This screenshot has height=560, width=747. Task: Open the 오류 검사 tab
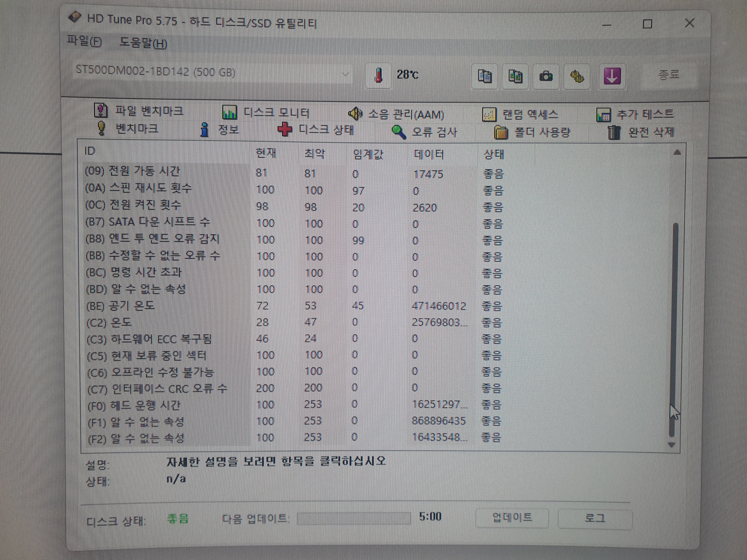(x=425, y=132)
